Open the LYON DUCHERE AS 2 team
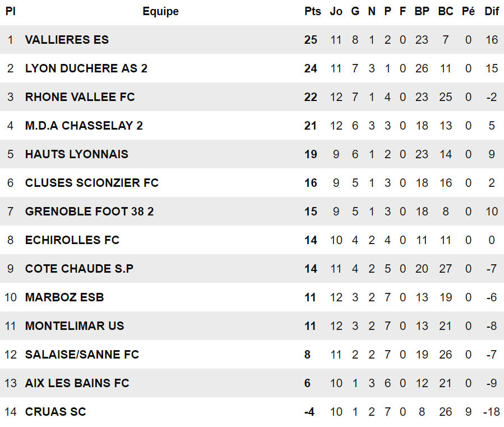Image resolution: width=504 pixels, height=427 pixels. coord(86,68)
